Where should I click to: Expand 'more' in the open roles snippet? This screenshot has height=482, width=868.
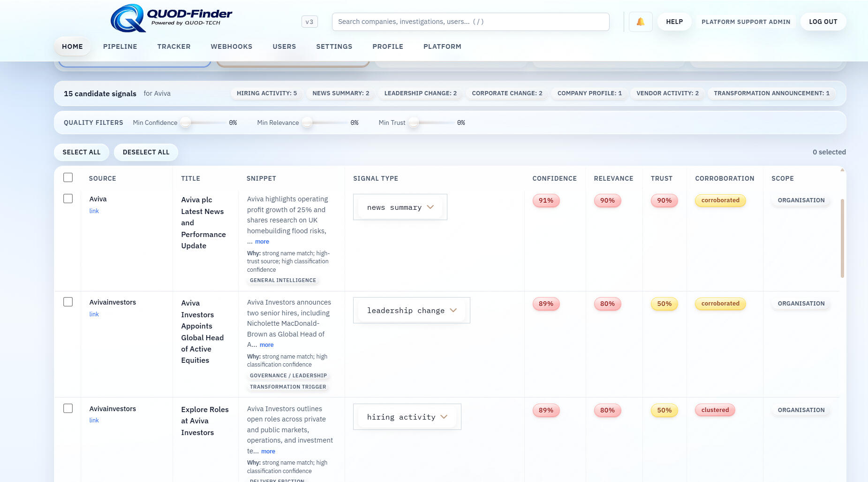268,451
